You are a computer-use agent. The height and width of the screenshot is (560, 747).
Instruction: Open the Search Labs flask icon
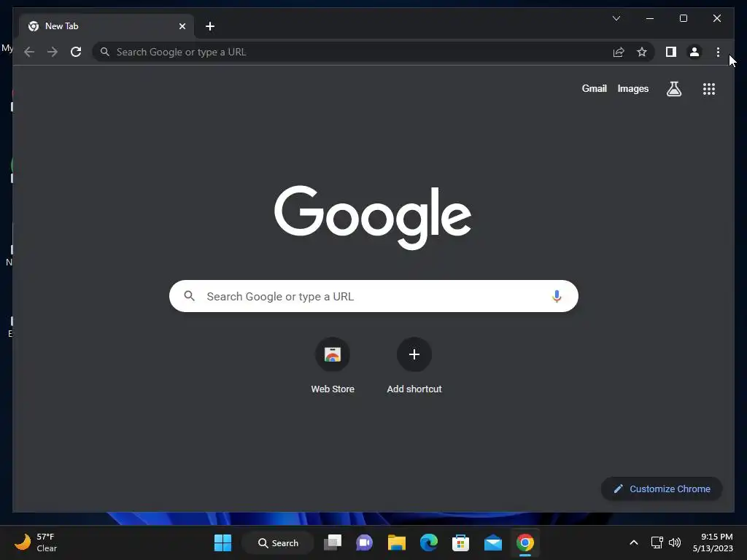tap(673, 88)
